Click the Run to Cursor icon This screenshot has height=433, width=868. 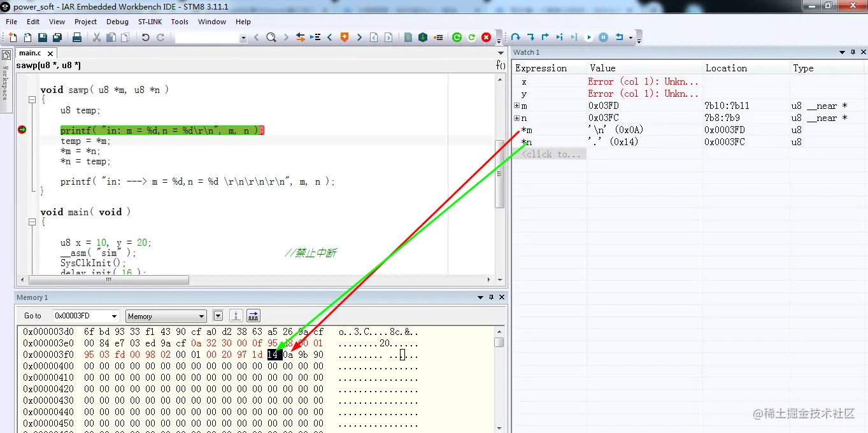[x=574, y=38]
